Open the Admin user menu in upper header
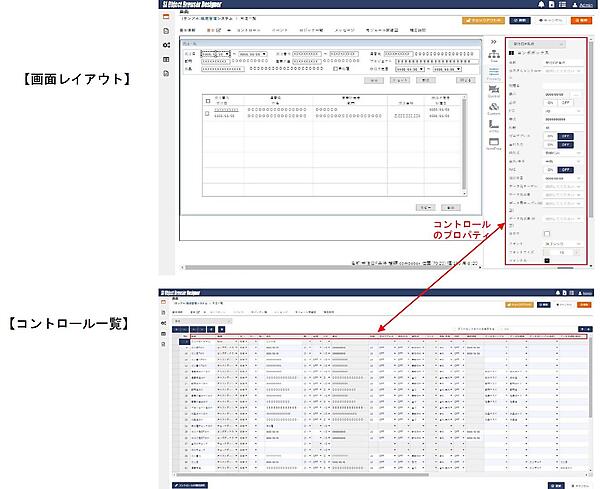600x489 pixels. 583,5
